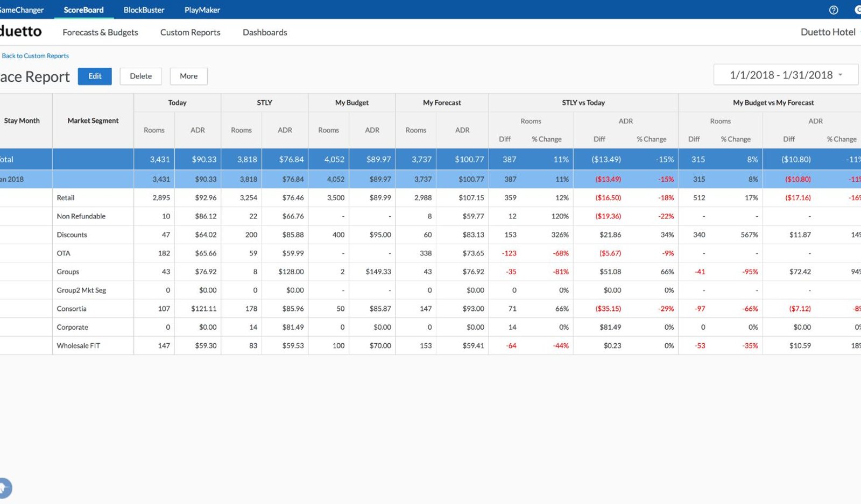Go to Dashboards
This screenshot has height=504, width=861.
(265, 32)
